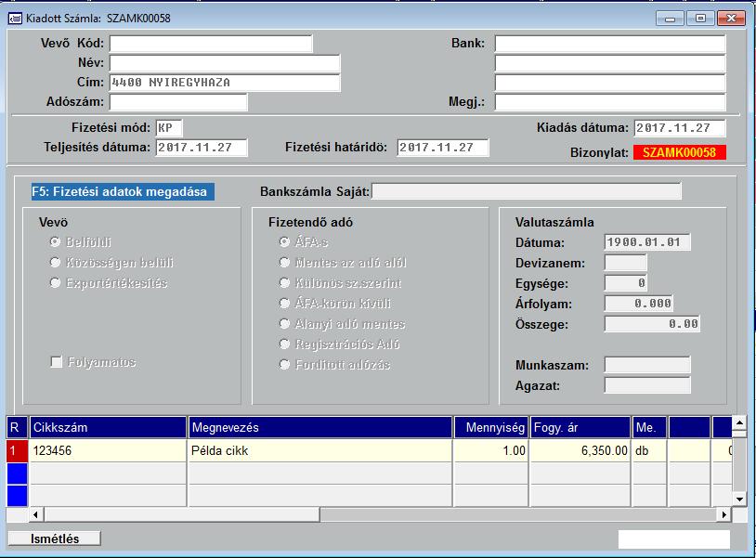Screen dimensions: 756x558
Task: Click the Munkaszam field
Action: 647,365
